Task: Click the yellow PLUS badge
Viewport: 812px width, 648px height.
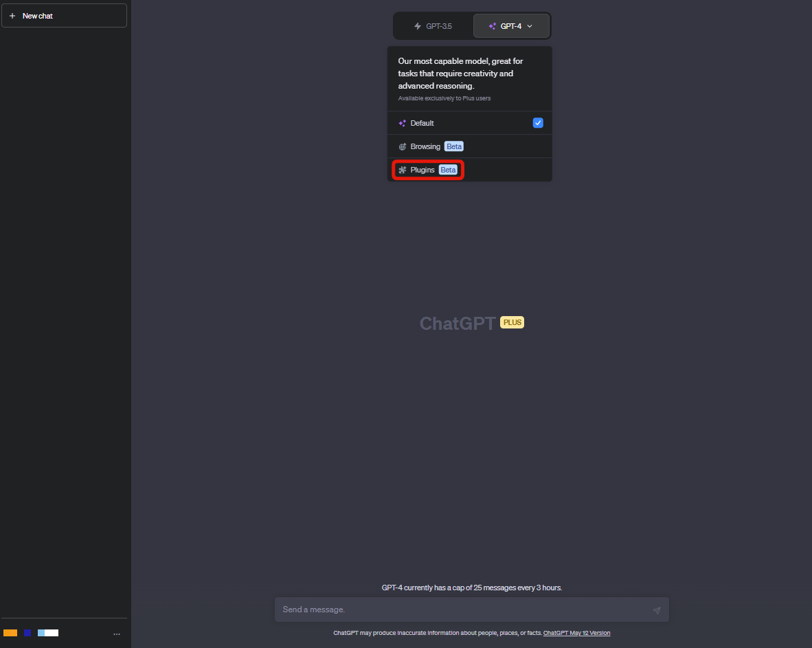Action: [x=512, y=322]
